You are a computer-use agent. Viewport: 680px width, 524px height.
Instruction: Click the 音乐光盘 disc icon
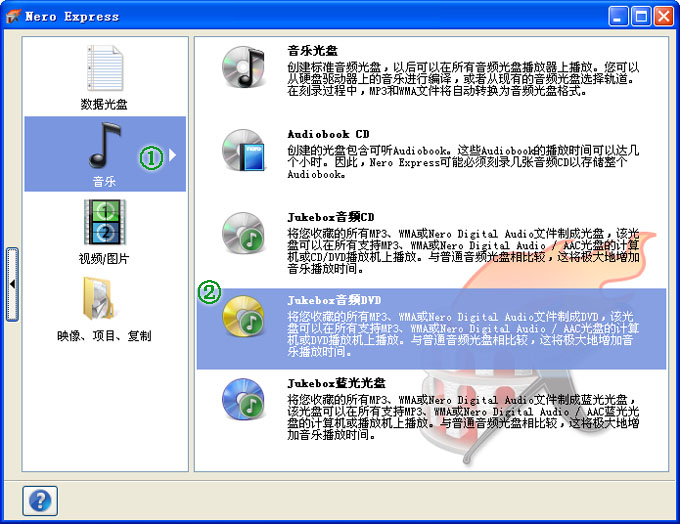coord(243,67)
